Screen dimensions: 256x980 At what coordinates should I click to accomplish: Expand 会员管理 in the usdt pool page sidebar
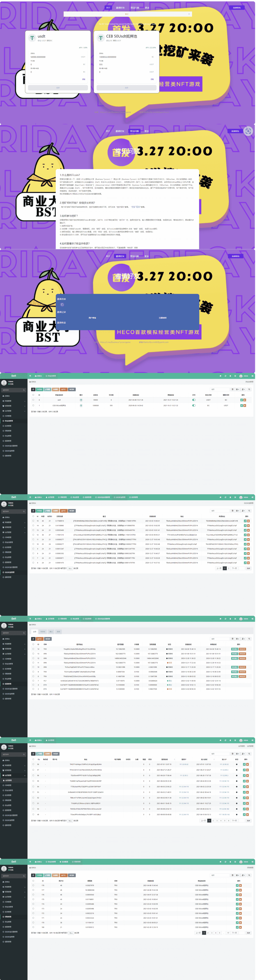14,411
